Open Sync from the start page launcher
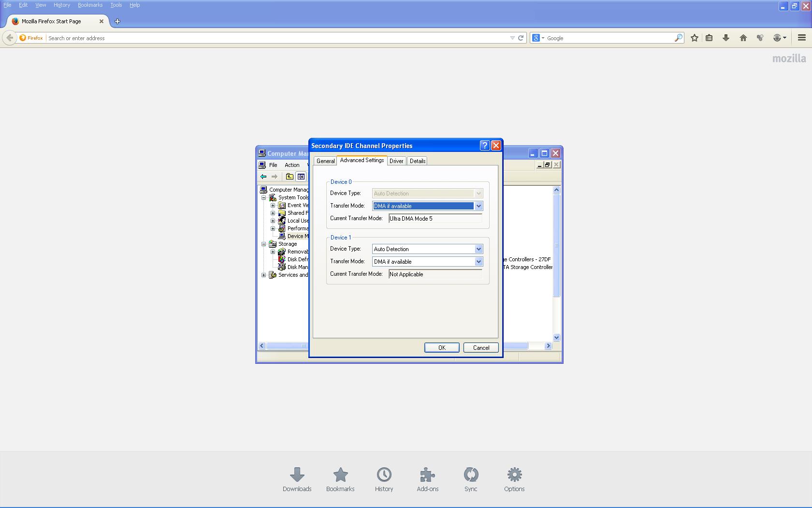Viewport: 812px width, 508px height. point(471,480)
